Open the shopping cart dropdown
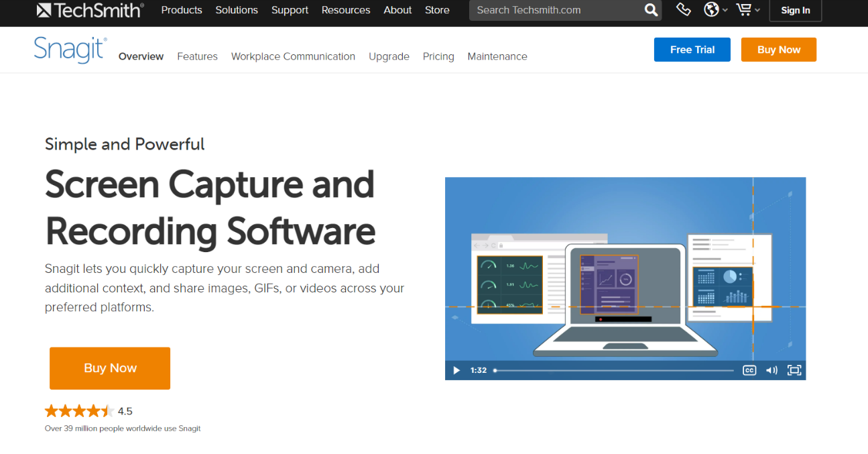The image size is (868, 454). click(747, 9)
